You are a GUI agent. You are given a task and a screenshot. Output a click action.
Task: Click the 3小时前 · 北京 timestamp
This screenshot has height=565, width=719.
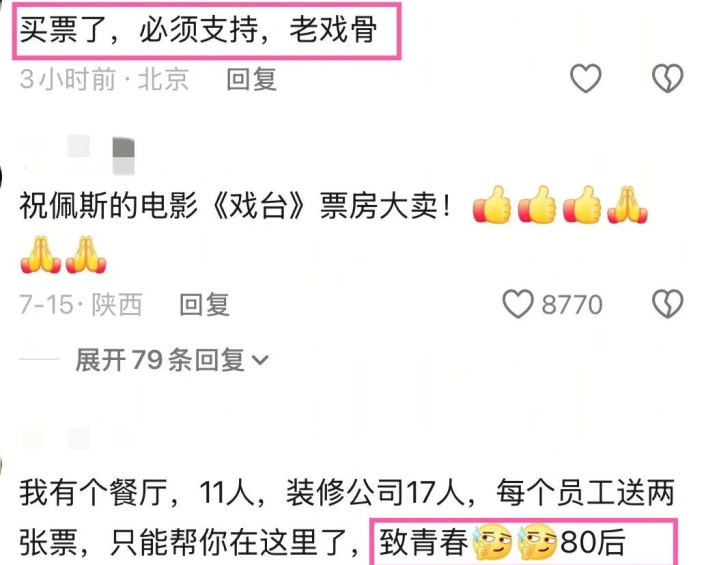tap(104, 79)
